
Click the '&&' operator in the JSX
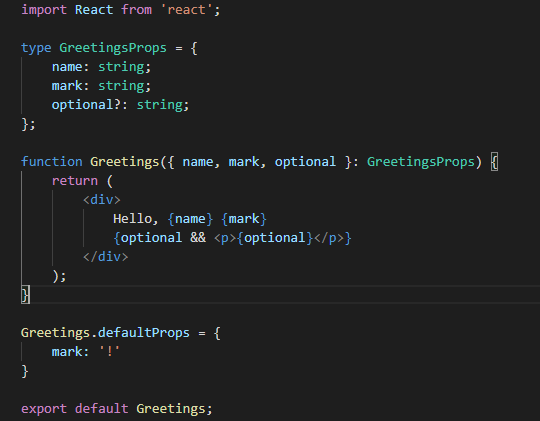tap(198, 238)
